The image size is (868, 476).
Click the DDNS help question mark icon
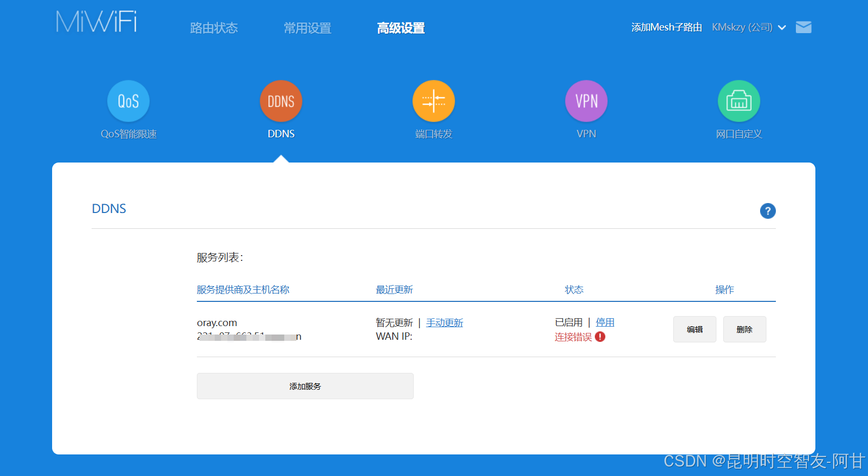pos(768,211)
